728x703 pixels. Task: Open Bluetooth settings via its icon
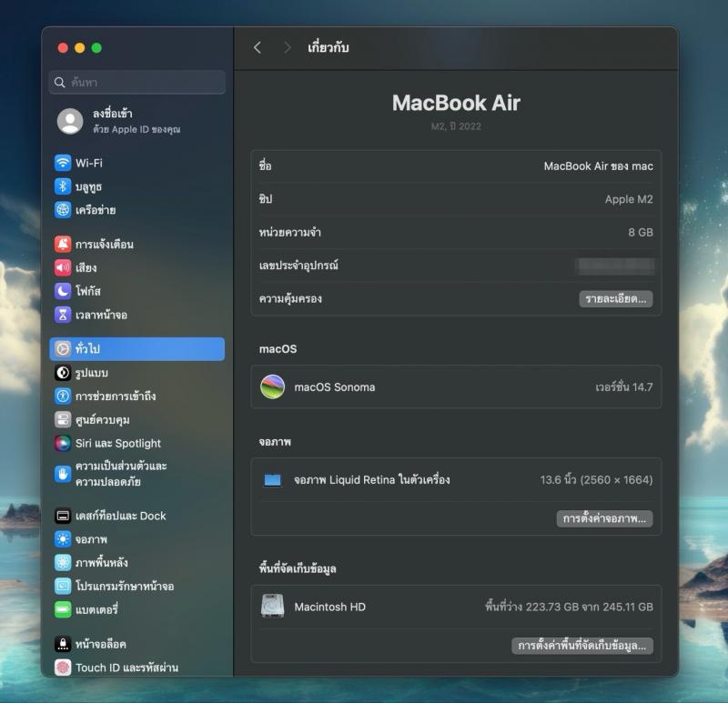63,186
